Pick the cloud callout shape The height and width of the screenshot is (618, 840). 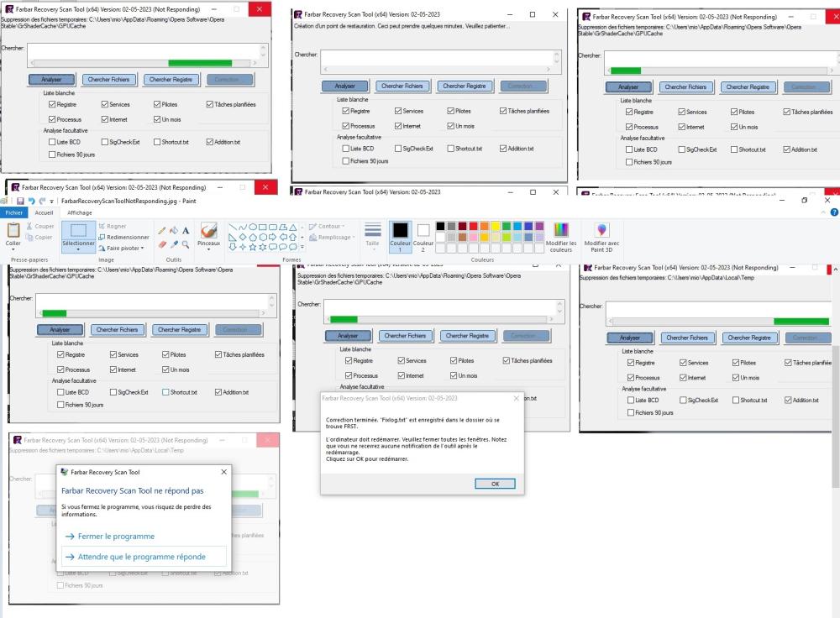[x=293, y=247]
